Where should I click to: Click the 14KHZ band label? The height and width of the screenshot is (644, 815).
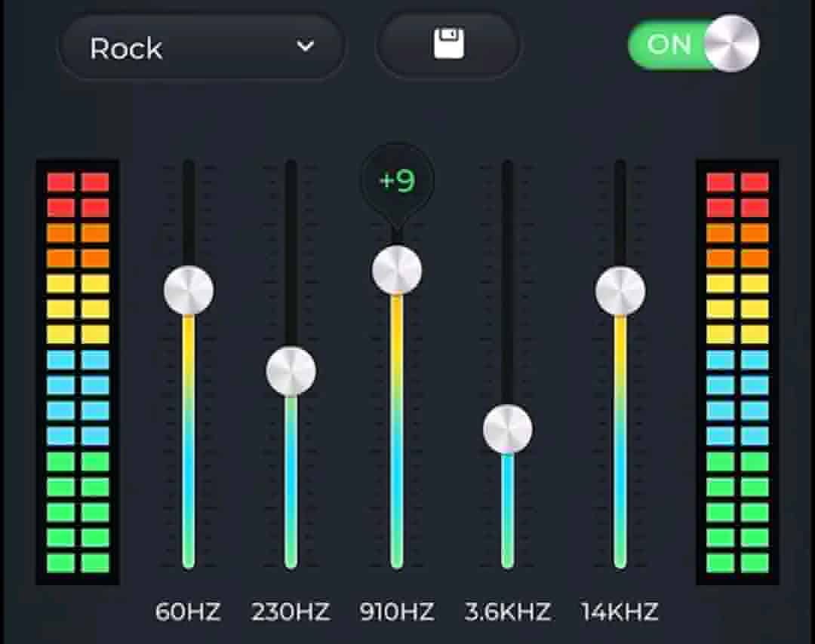pyautogui.click(x=620, y=612)
